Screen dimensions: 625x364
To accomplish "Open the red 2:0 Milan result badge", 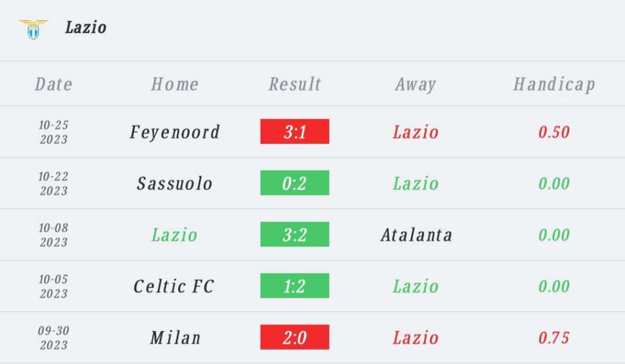I will click(x=295, y=337).
